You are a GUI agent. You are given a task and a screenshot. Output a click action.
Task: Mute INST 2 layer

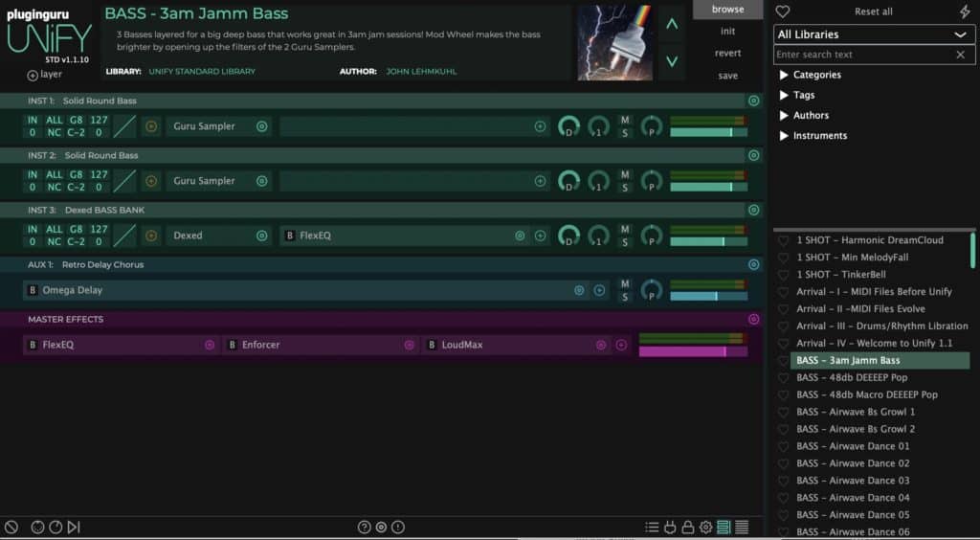(x=625, y=174)
